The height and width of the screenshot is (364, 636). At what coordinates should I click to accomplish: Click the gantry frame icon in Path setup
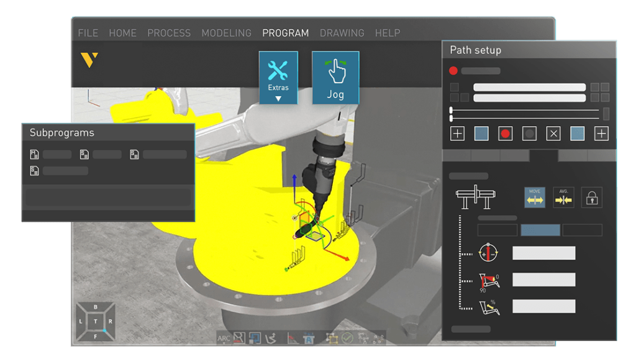pyautogui.click(x=475, y=197)
